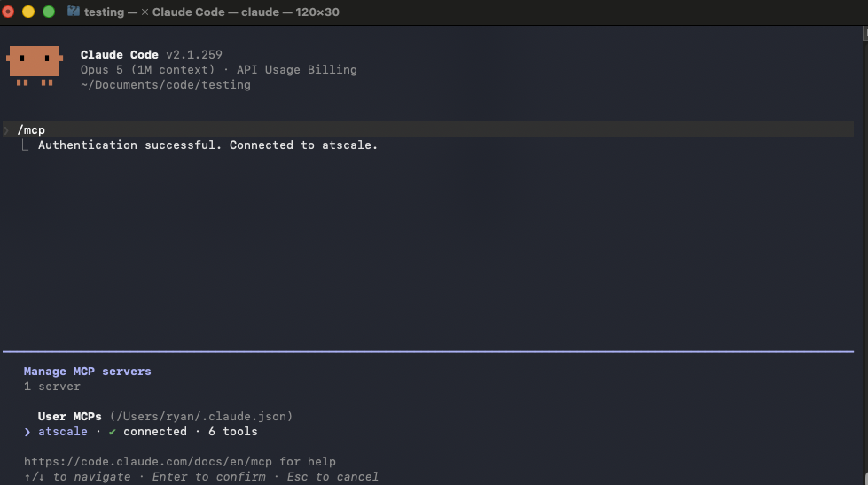Image resolution: width=868 pixels, height=485 pixels.
Task: Click the green connected checkmark for atscale
Action: (112, 432)
